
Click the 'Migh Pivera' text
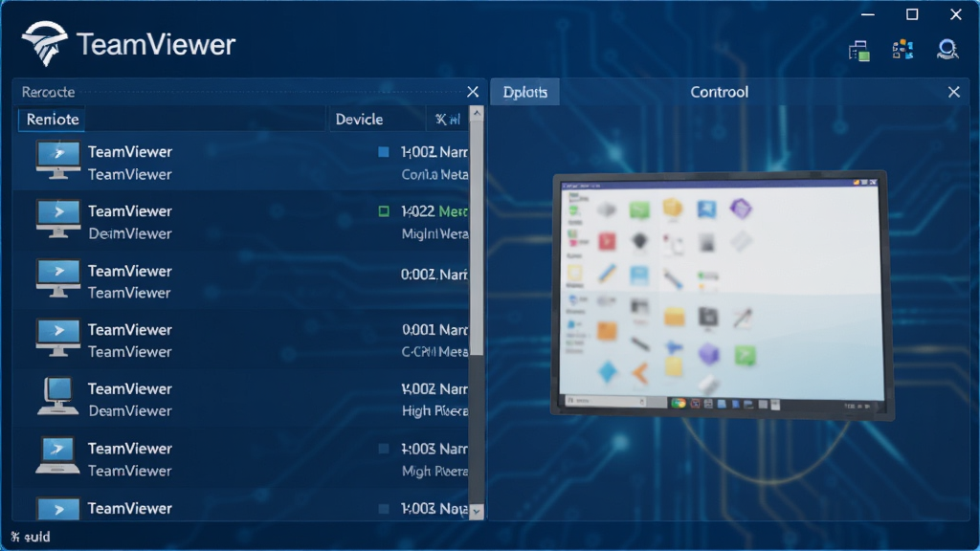[434, 471]
